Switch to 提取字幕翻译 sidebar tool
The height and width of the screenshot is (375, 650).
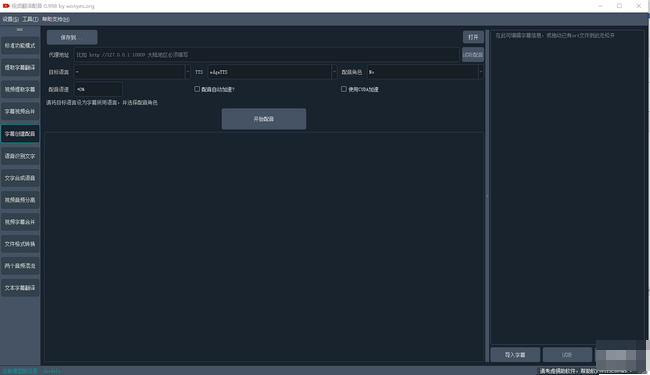pyautogui.click(x=20, y=68)
